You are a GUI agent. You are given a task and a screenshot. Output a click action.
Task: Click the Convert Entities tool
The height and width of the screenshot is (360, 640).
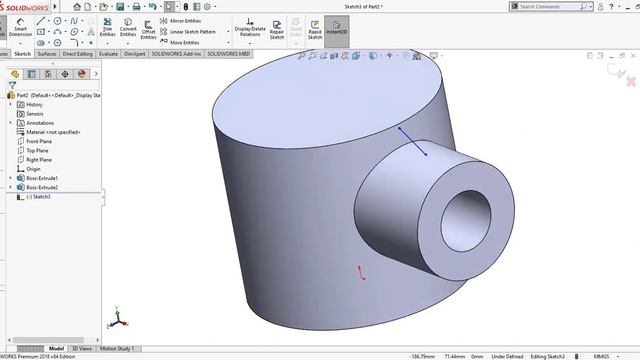(x=128, y=27)
